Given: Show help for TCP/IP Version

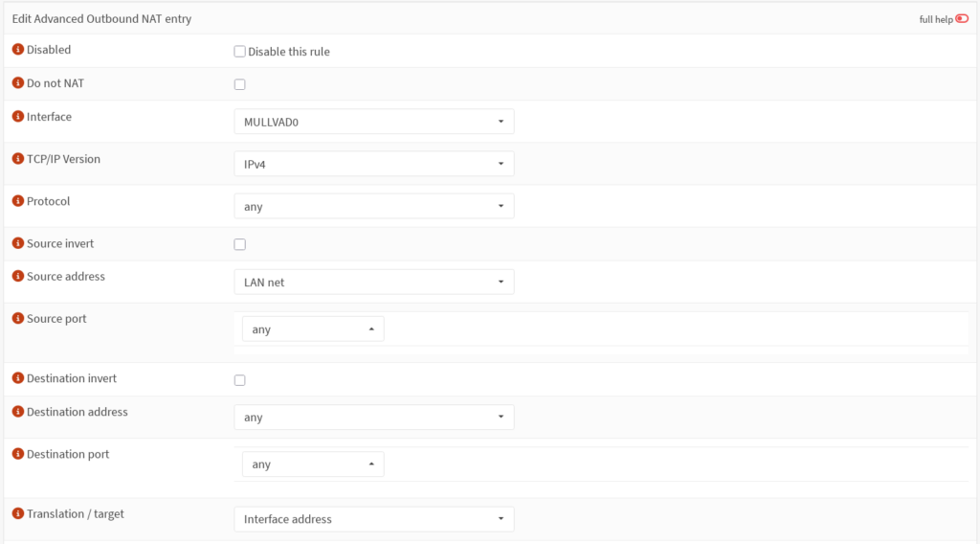Looking at the screenshot, I should point(17,159).
